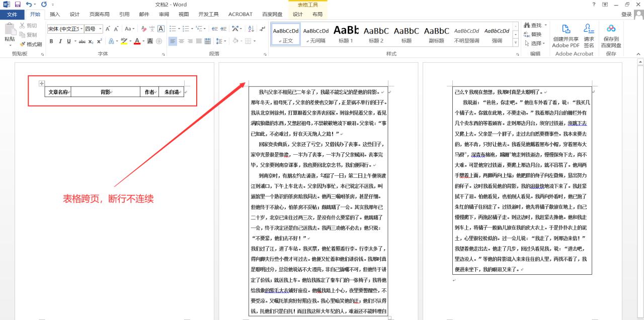Increase paragraph indent
644x320 pixels.
point(223,29)
